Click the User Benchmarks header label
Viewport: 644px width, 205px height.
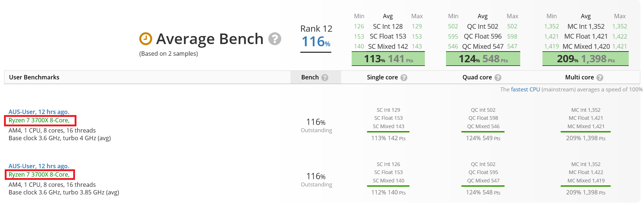[34, 77]
